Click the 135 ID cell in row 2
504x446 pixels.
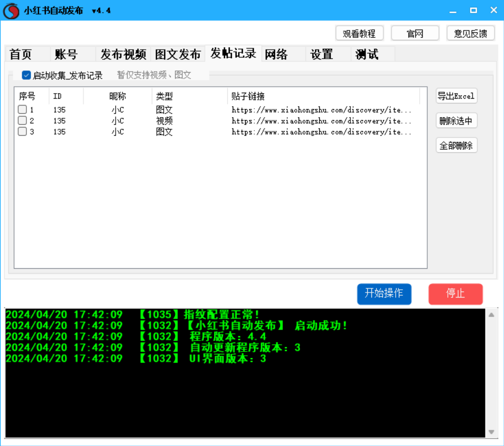[59, 121]
